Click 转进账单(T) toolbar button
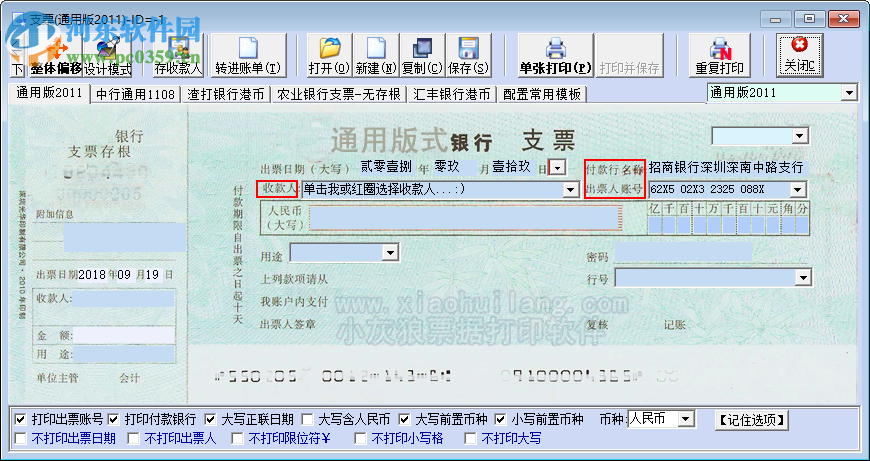The width and height of the screenshot is (870, 461). pyautogui.click(x=248, y=55)
